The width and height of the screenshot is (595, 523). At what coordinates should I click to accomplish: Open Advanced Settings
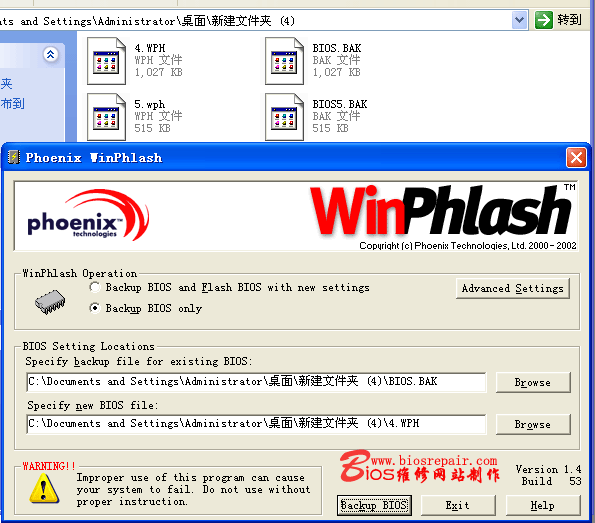(x=513, y=288)
